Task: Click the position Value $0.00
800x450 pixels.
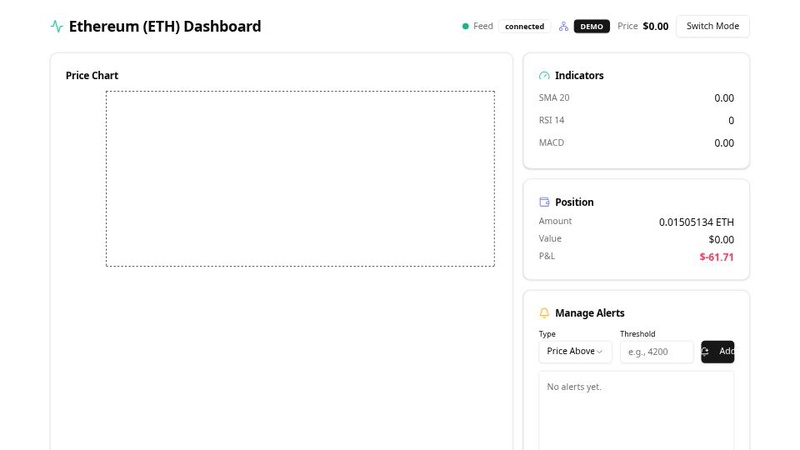Action: (x=721, y=239)
